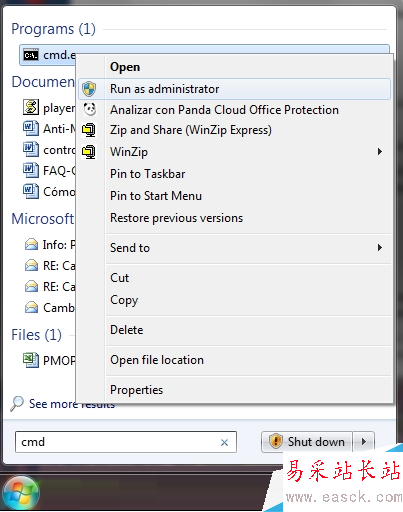Click the Panda Cloud Office Protection icon
The width and height of the screenshot is (403, 512).
[90, 109]
